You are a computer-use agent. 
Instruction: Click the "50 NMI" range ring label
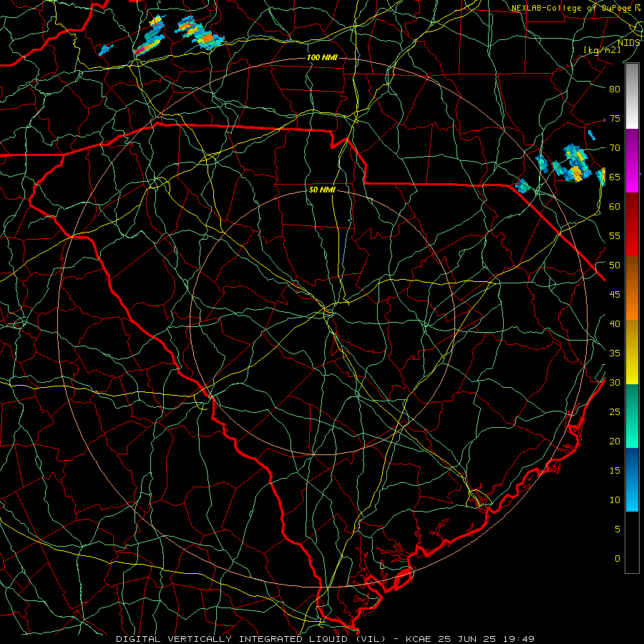[322, 190]
